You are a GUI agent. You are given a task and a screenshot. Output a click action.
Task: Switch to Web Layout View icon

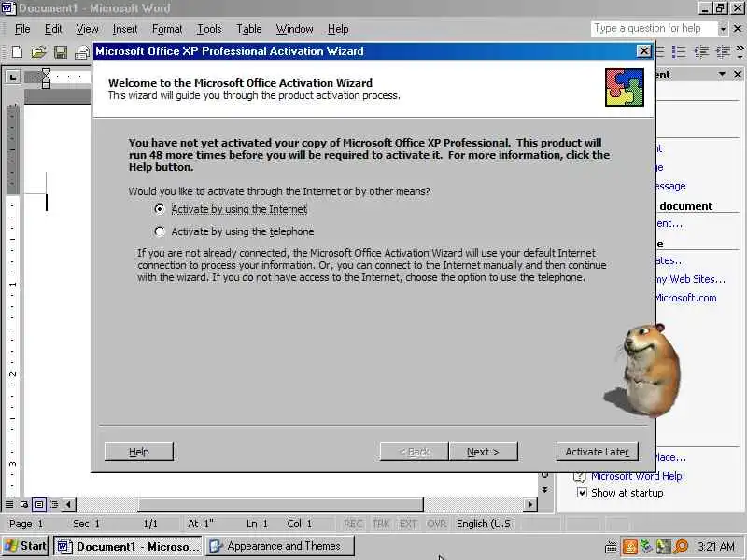(24, 504)
